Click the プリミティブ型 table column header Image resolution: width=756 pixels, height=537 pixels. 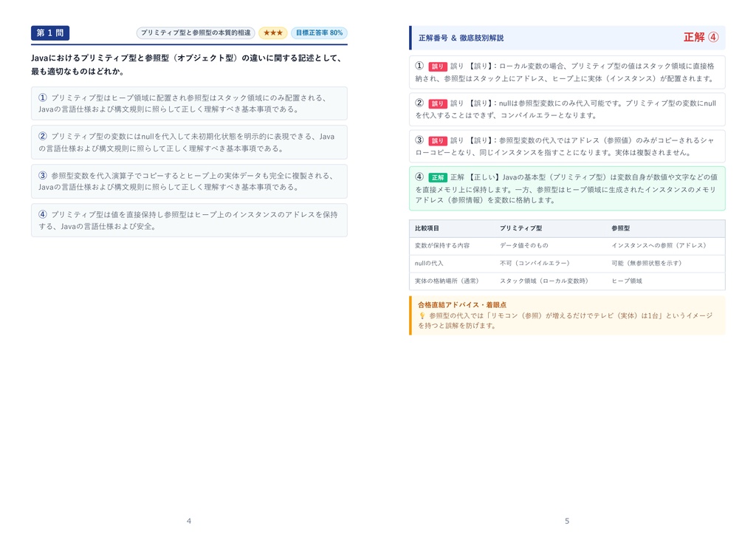coord(520,228)
